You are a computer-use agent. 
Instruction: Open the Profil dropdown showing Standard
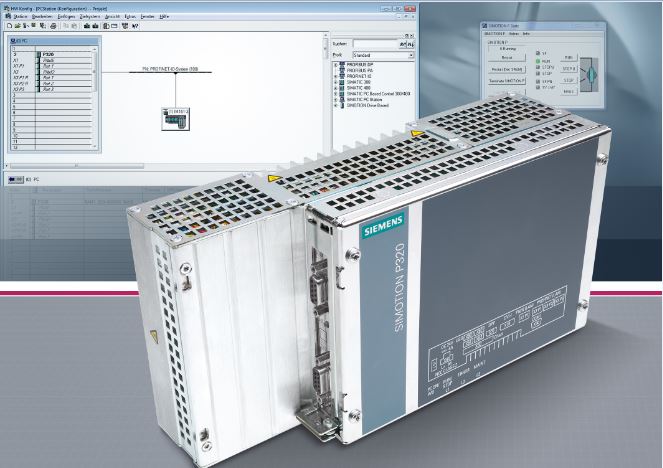383,55
